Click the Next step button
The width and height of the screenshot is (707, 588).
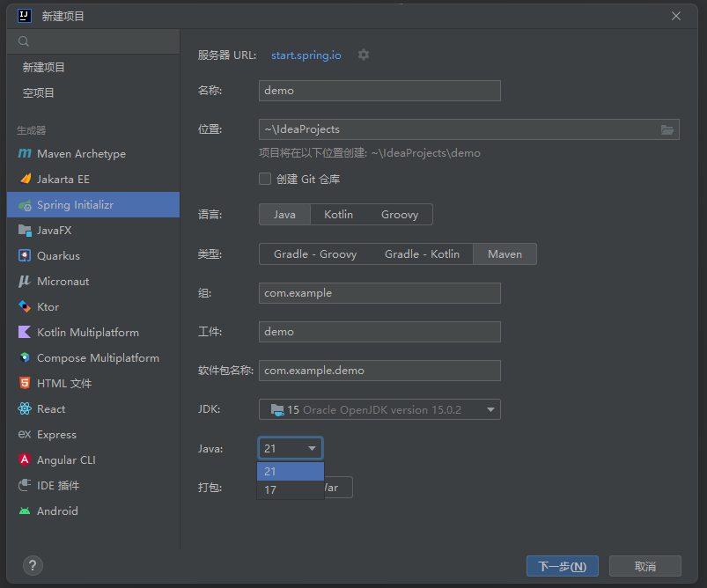tap(563, 566)
